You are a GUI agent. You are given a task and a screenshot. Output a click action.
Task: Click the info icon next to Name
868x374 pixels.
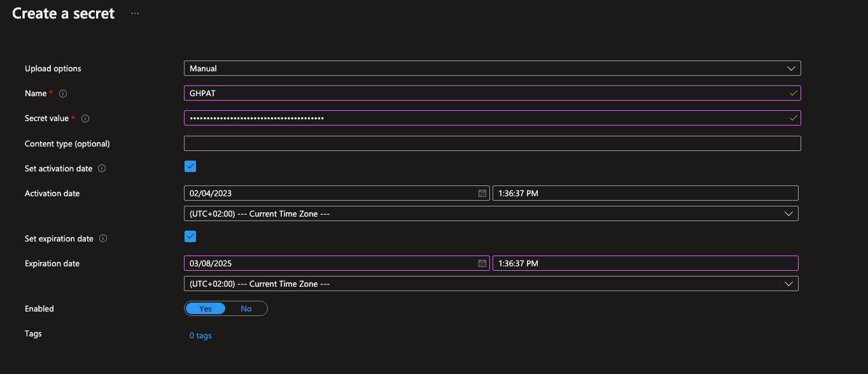pos(63,94)
